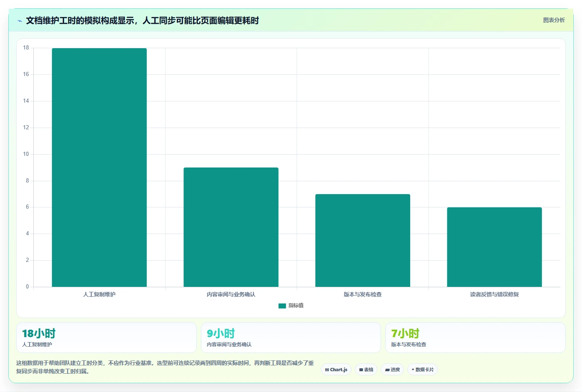Click the 人工复制维护 bar in the chart
The width and height of the screenshot is (582, 392).
point(99,168)
